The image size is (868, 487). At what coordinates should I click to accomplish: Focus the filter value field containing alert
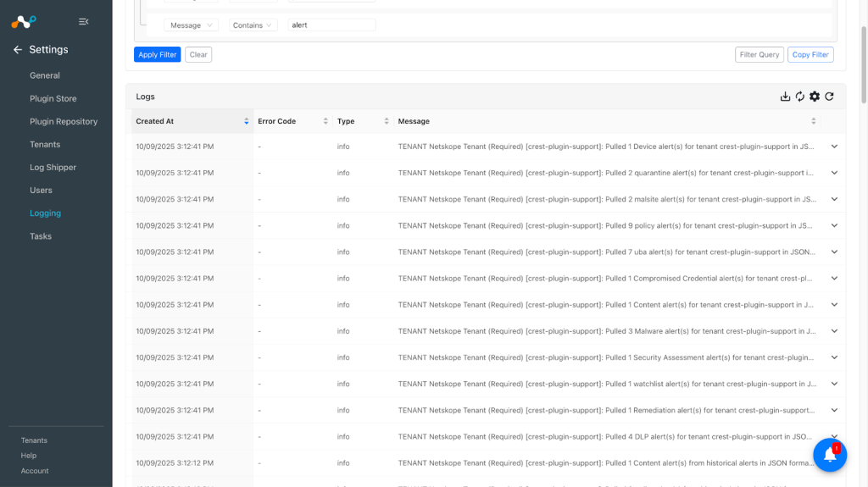(331, 25)
